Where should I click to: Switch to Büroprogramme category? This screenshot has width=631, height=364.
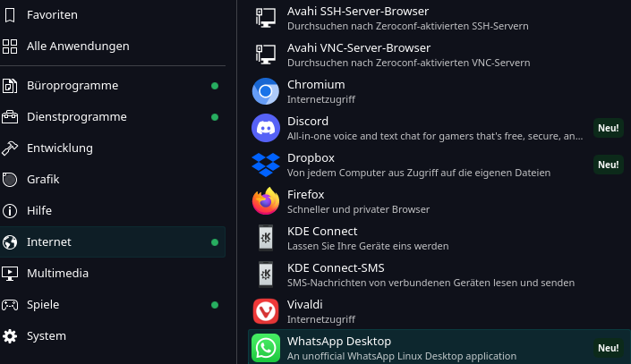(x=72, y=86)
